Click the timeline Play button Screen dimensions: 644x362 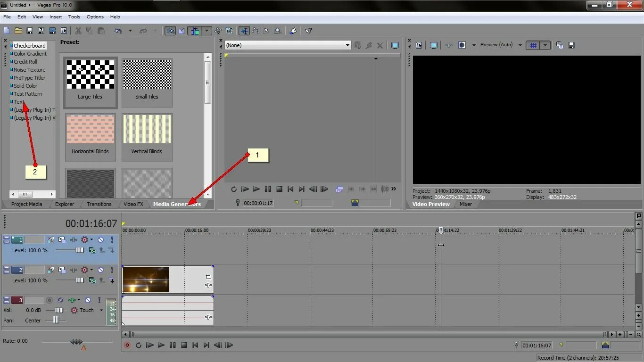tap(161, 345)
